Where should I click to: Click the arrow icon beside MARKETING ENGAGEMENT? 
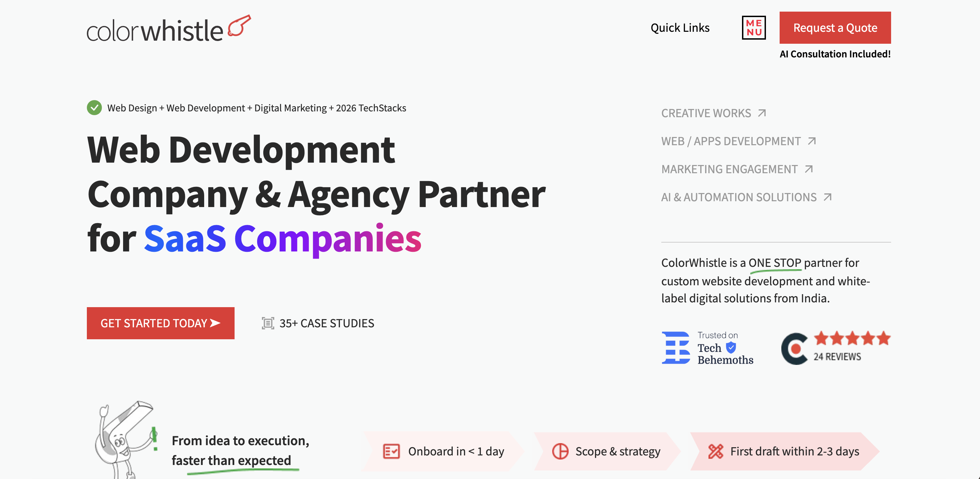click(x=809, y=169)
